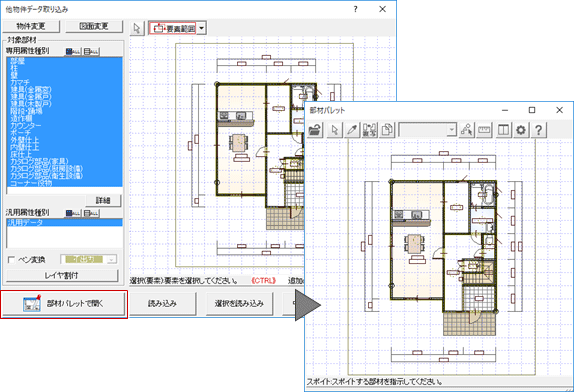Screen dimensions: 574x392
Task: Click the help question mark in palette toolbar
Action: pyautogui.click(x=538, y=130)
